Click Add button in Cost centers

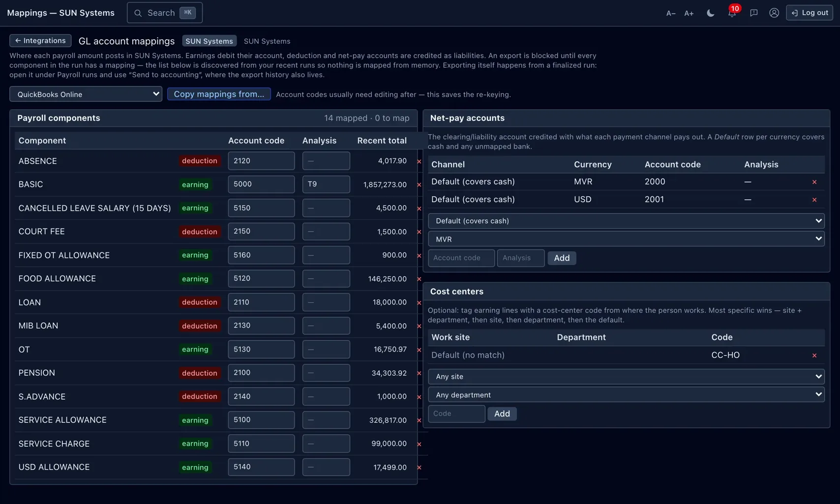(x=502, y=414)
